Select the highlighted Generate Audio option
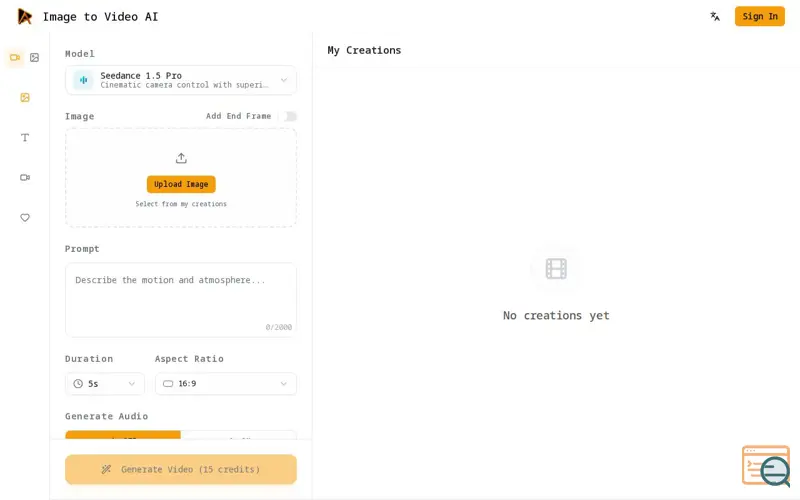 (x=123, y=435)
